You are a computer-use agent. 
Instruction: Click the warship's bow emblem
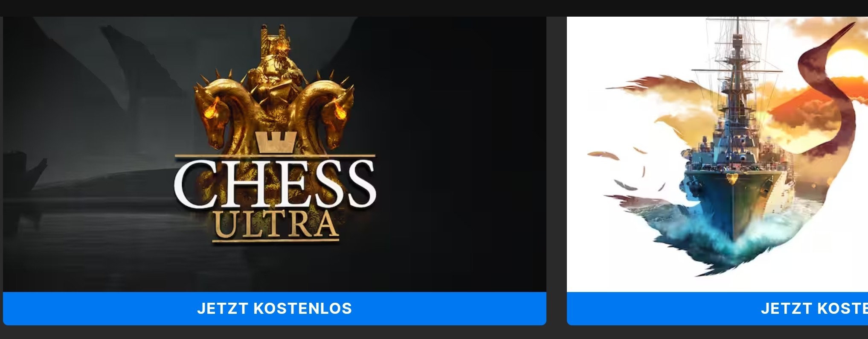tap(732, 178)
